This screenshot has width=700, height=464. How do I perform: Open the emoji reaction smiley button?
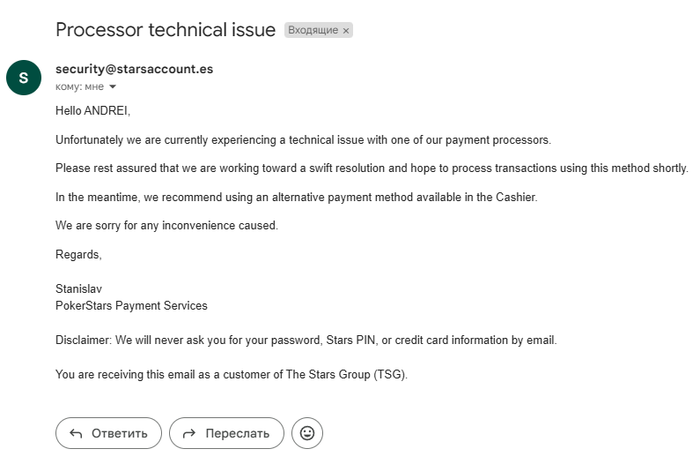pos(307,433)
